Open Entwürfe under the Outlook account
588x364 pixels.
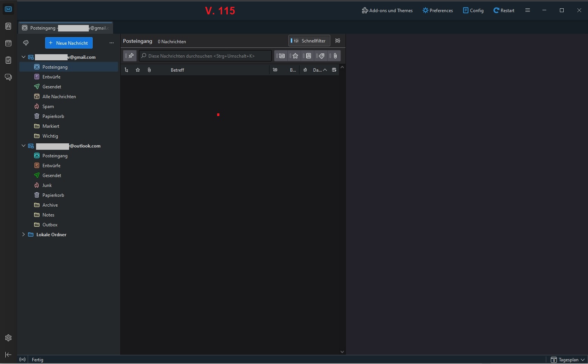point(69,165)
